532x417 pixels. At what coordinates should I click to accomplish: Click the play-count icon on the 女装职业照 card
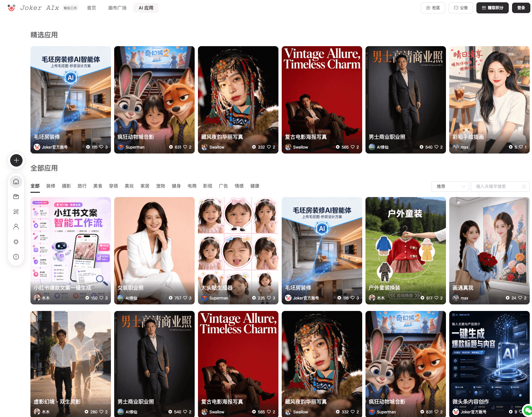(x=170, y=298)
